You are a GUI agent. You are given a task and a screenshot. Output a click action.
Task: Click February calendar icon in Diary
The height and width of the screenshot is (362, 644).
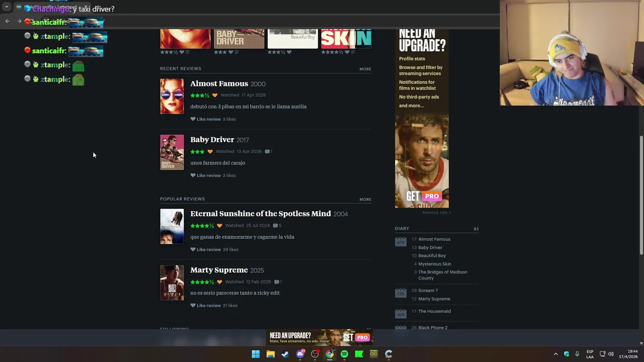(400, 293)
